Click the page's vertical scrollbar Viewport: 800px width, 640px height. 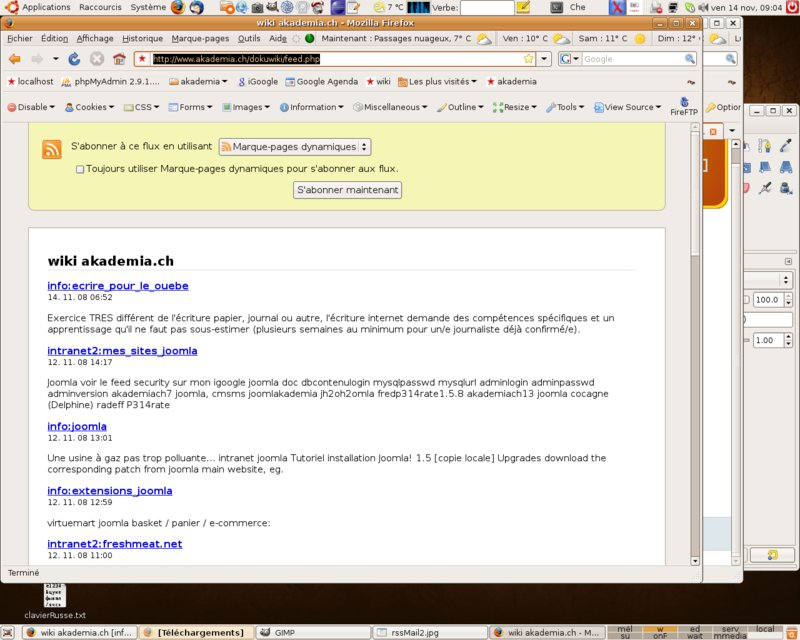[x=695, y=344]
